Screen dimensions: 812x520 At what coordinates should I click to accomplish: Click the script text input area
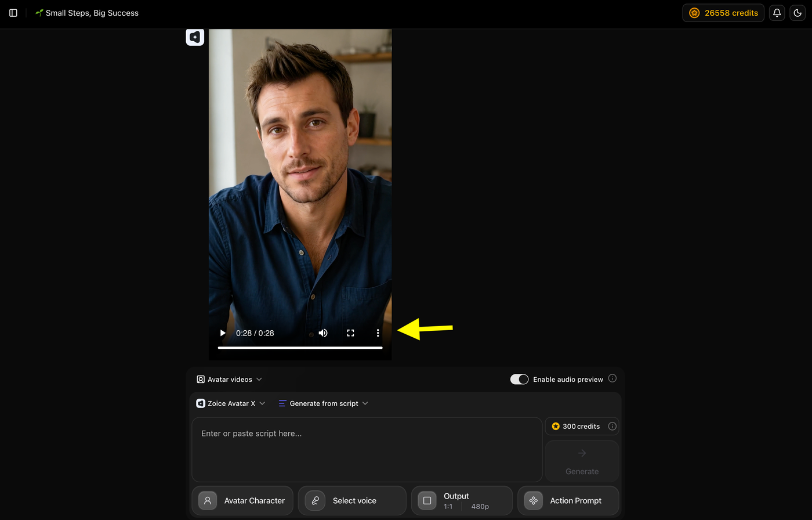(367, 449)
